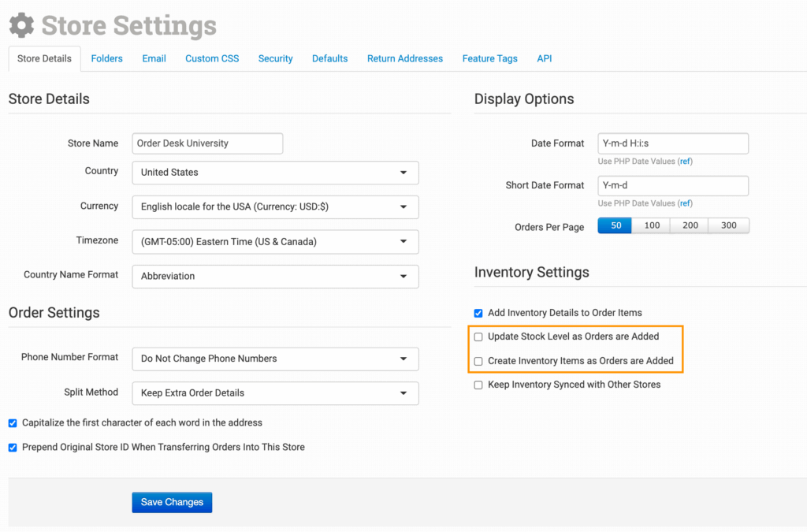Open the Currency dropdown

[x=275, y=207]
